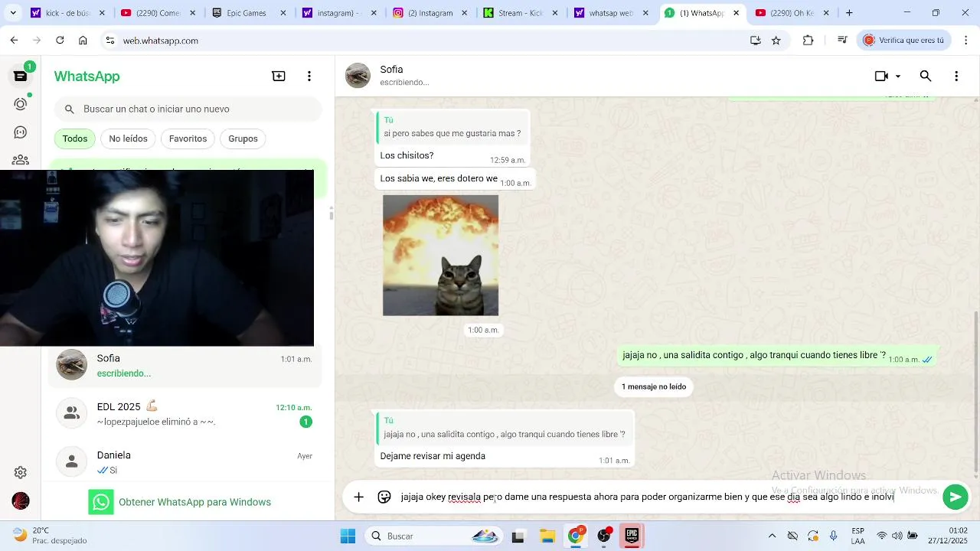This screenshot has width=980, height=551.
Task: Open chat list three-dot menu
Action: pyautogui.click(x=309, y=76)
